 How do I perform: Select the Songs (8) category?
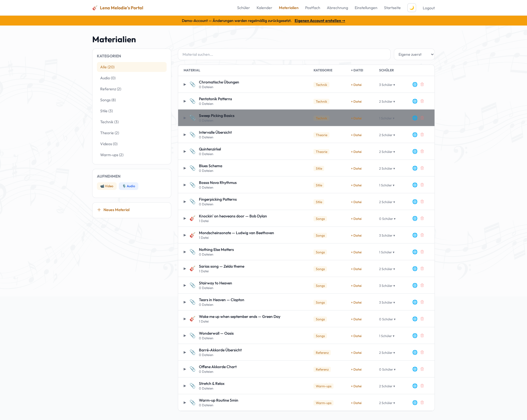[x=108, y=100]
